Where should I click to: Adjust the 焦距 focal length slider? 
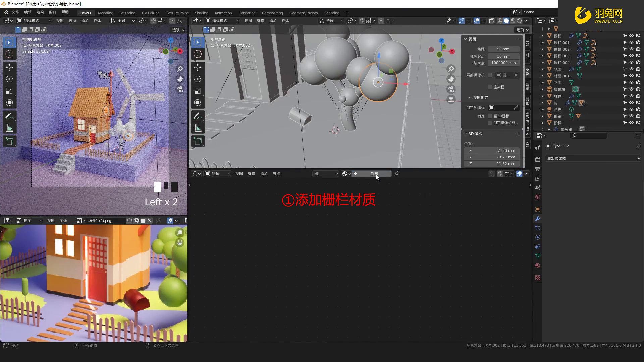[503, 49]
